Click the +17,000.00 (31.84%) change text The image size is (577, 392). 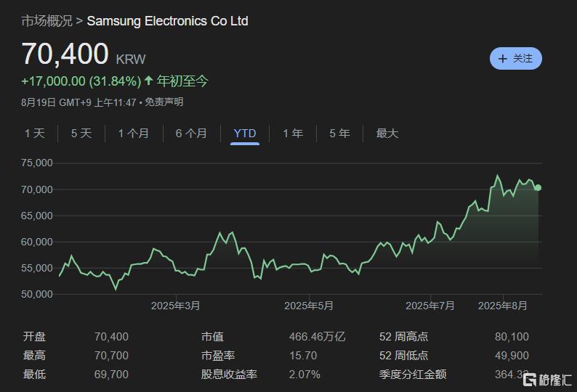(x=81, y=81)
